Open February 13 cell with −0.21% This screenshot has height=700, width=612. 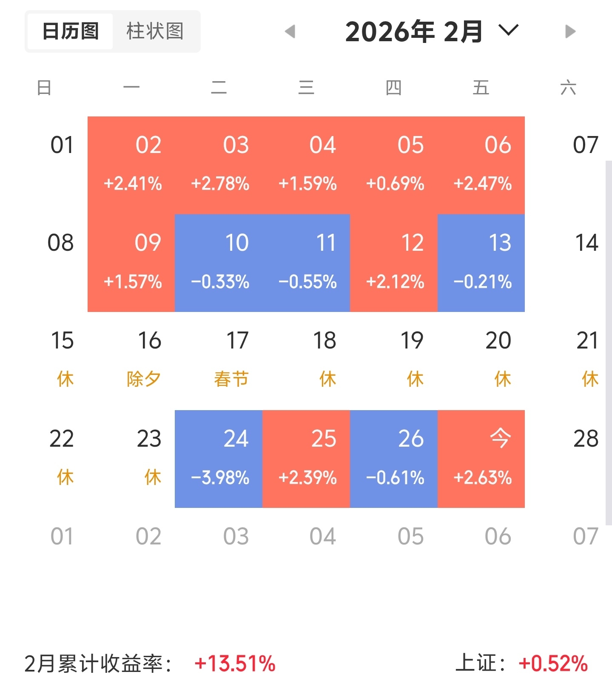pyautogui.click(x=481, y=263)
